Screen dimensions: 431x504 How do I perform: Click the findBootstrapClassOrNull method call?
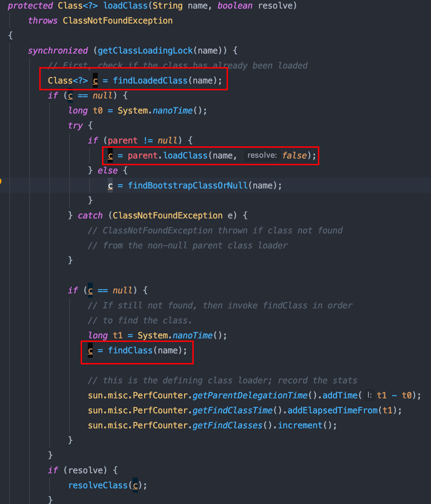click(188, 186)
